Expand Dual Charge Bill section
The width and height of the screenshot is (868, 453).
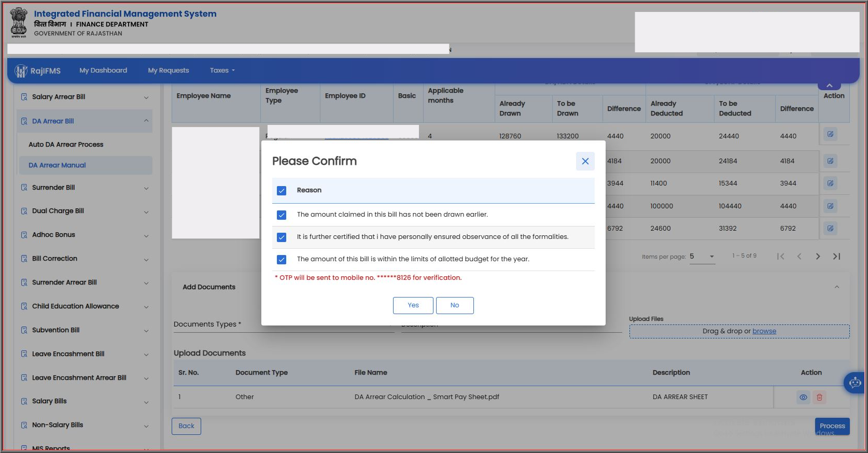click(85, 211)
